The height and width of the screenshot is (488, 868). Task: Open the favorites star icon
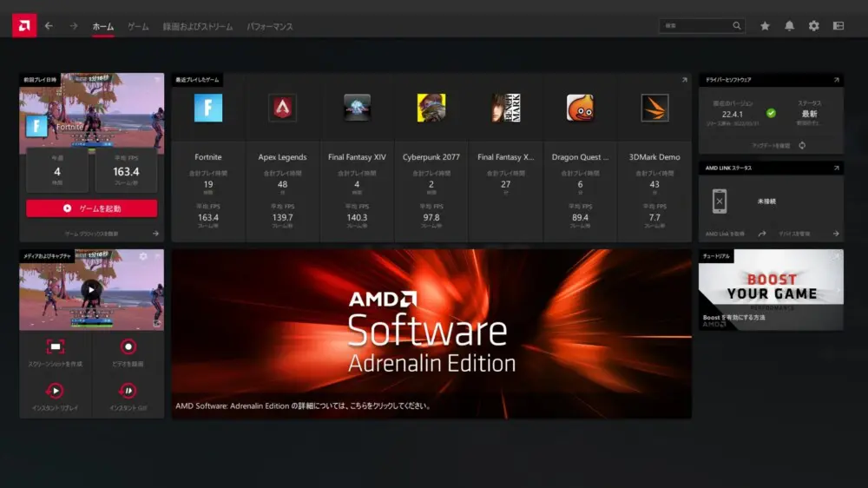click(765, 26)
